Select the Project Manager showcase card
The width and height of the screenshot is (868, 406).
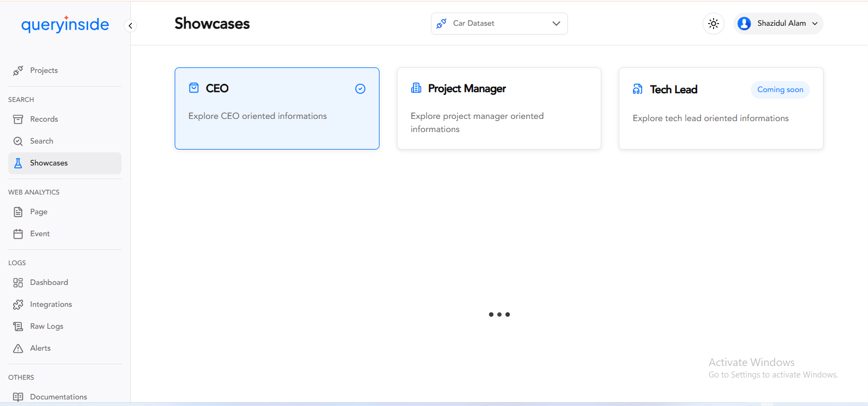coord(498,108)
